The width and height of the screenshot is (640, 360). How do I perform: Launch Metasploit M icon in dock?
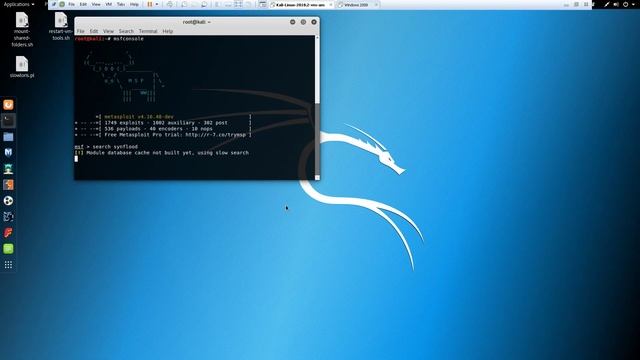coord(8,153)
